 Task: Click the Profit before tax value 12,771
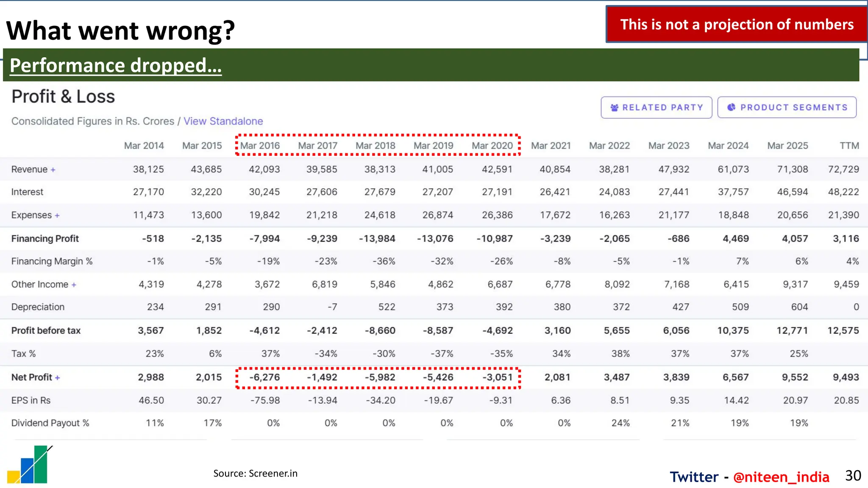click(x=792, y=331)
